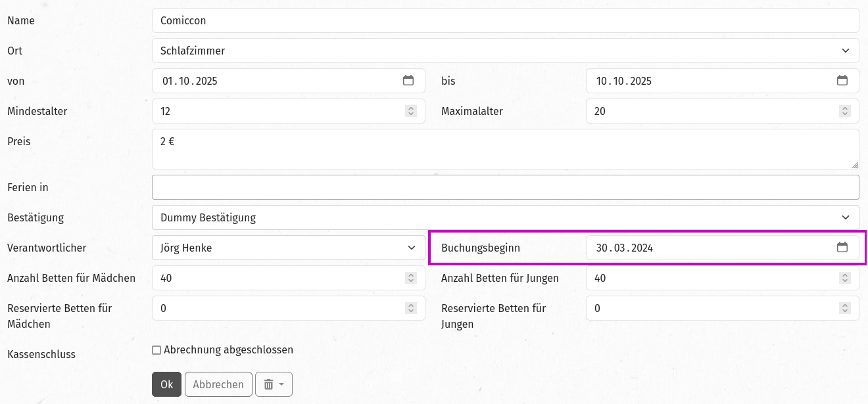Click spinner for Anzahl Betten für Mädchen
The image size is (868, 404).
[411, 279]
